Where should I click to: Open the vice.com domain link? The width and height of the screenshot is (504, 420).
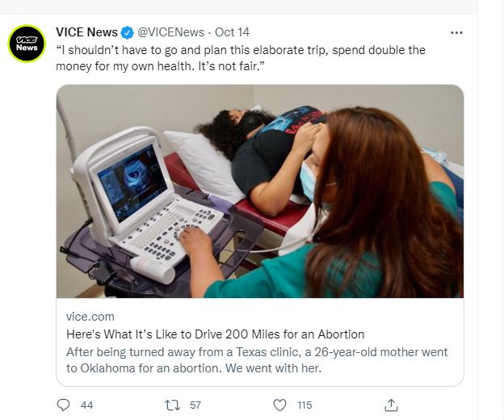pos(90,317)
